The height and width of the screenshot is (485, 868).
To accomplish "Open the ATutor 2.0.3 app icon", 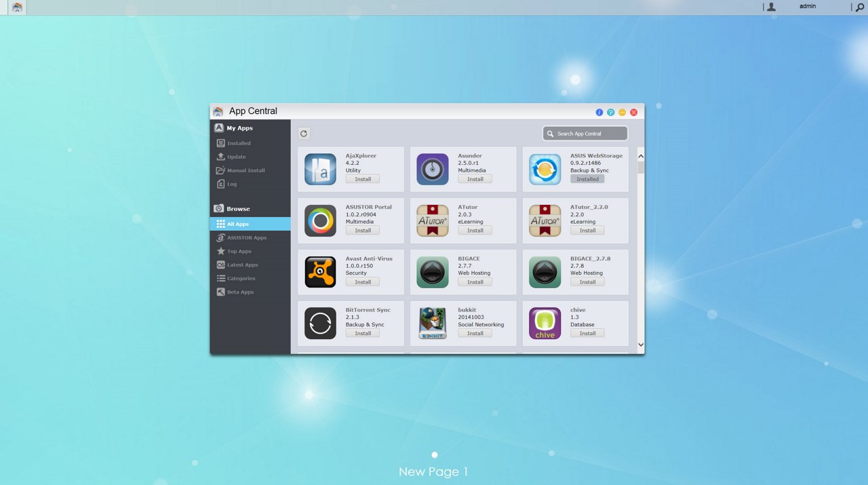I will point(433,220).
